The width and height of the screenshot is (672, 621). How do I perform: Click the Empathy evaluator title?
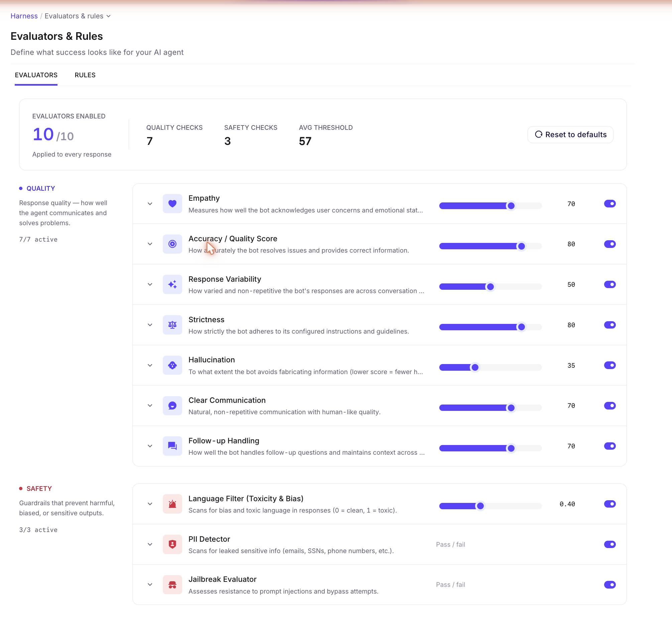[x=204, y=198]
